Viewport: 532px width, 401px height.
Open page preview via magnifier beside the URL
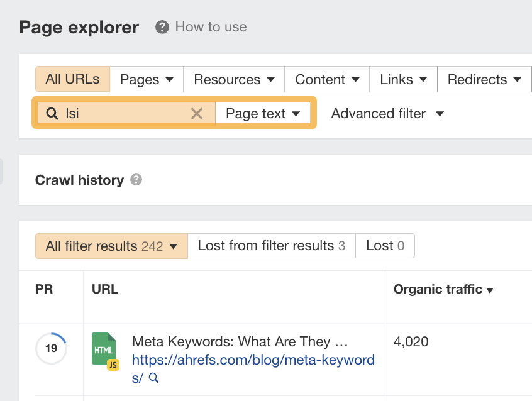pyautogui.click(x=153, y=378)
